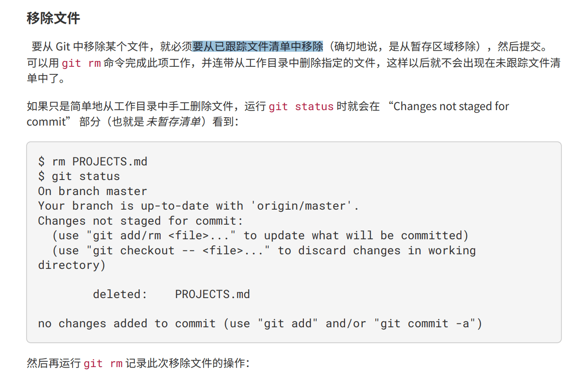Click the deleted: PROJECTS.md status line
Image resolution: width=588 pixels, height=383 pixels.
click(171, 294)
